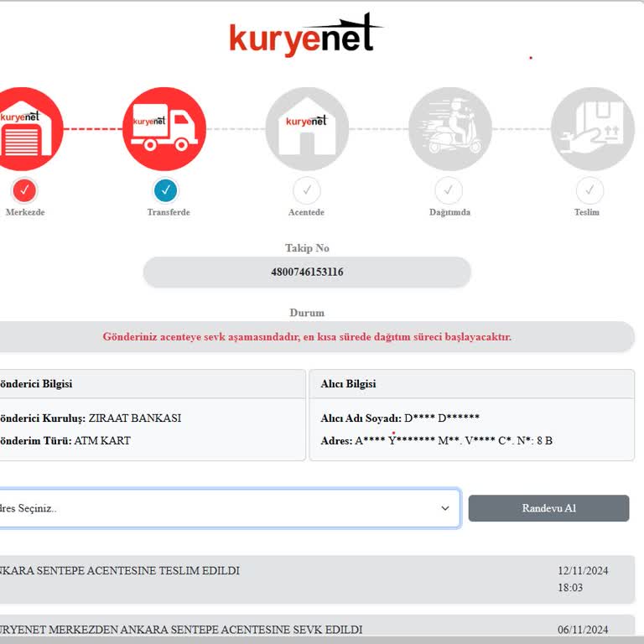The image size is (644, 644).
Task: Click the Dağıtımda stage label
Action: (x=449, y=212)
